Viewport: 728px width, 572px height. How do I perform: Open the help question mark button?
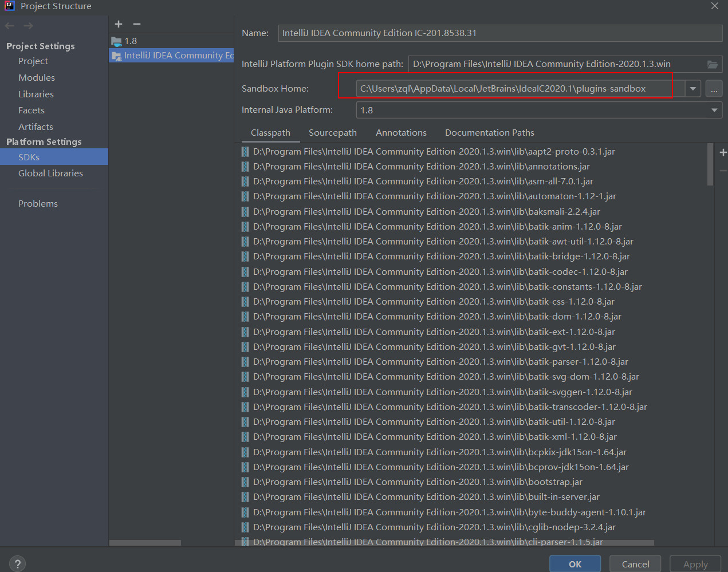pos(18,564)
